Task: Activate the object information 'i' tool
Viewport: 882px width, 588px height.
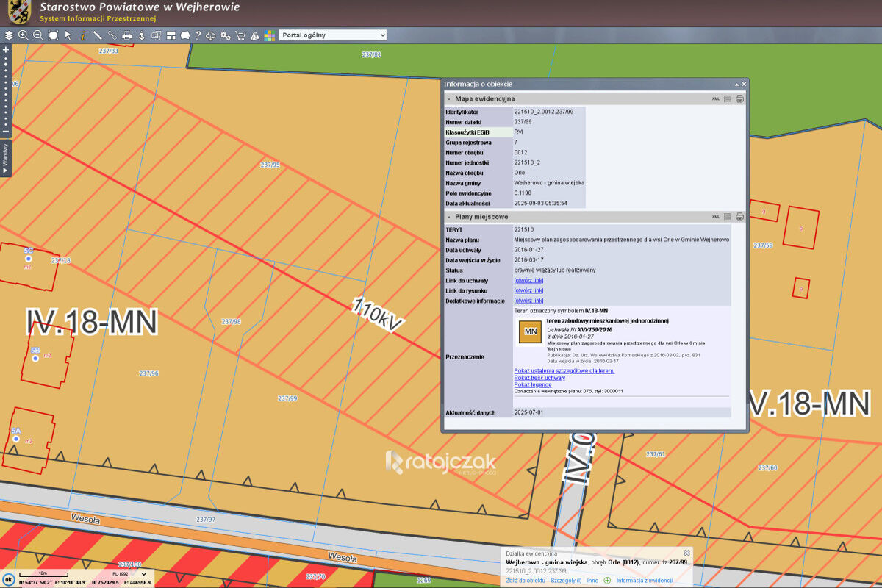Action: (x=82, y=35)
